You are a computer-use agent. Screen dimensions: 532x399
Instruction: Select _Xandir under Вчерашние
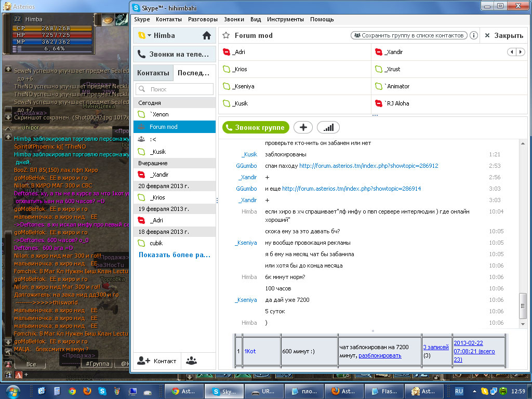175,175
